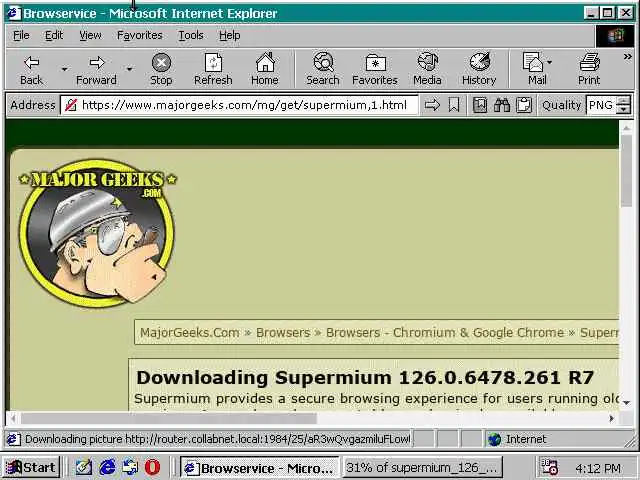Reload the page with Refresh
640x480 pixels.
(x=213, y=69)
